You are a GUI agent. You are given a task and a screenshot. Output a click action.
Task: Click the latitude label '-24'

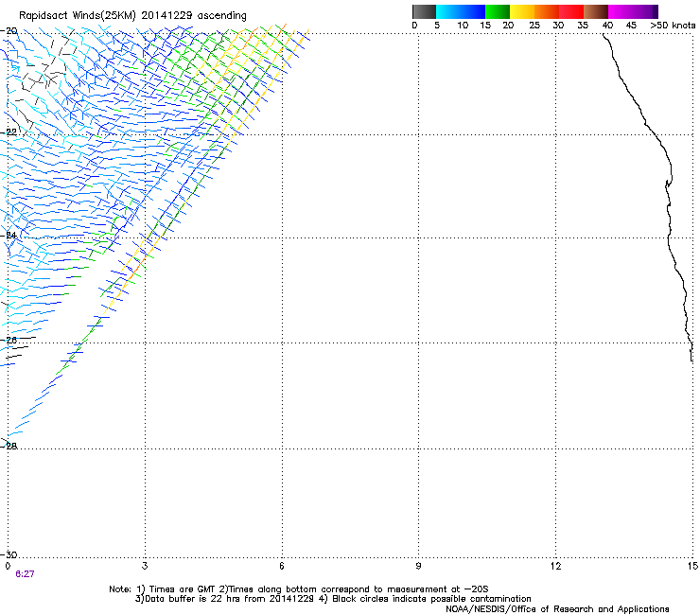click(9, 235)
